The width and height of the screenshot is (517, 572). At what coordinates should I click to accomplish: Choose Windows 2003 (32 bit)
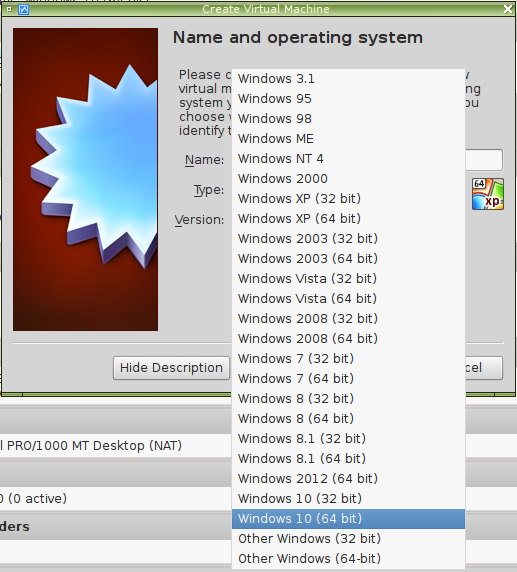click(x=348, y=239)
